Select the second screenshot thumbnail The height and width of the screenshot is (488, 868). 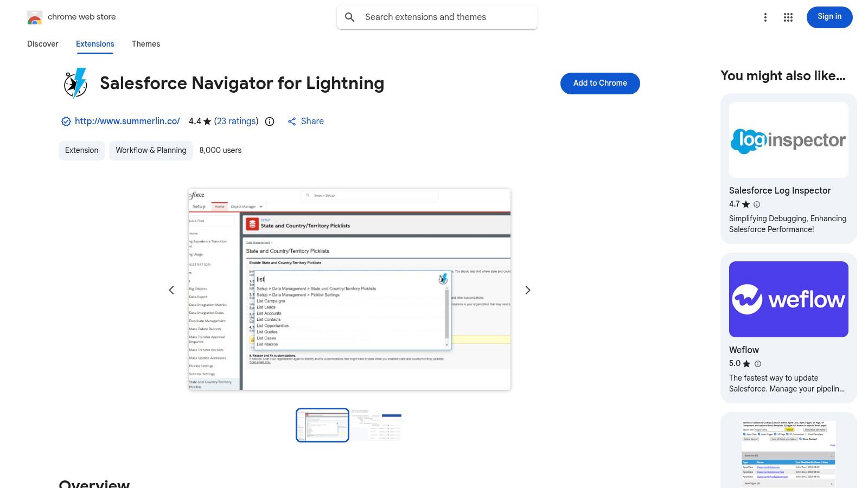tap(376, 425)
